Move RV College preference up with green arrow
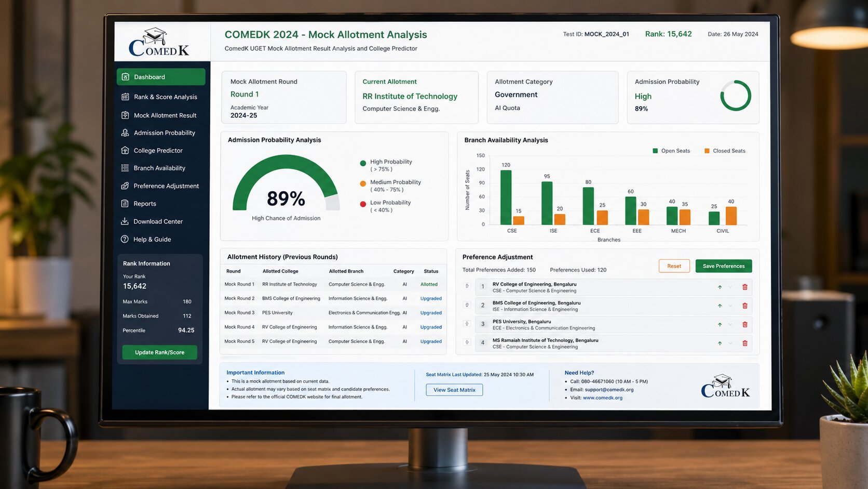868x489 pixels. point(720,287)
